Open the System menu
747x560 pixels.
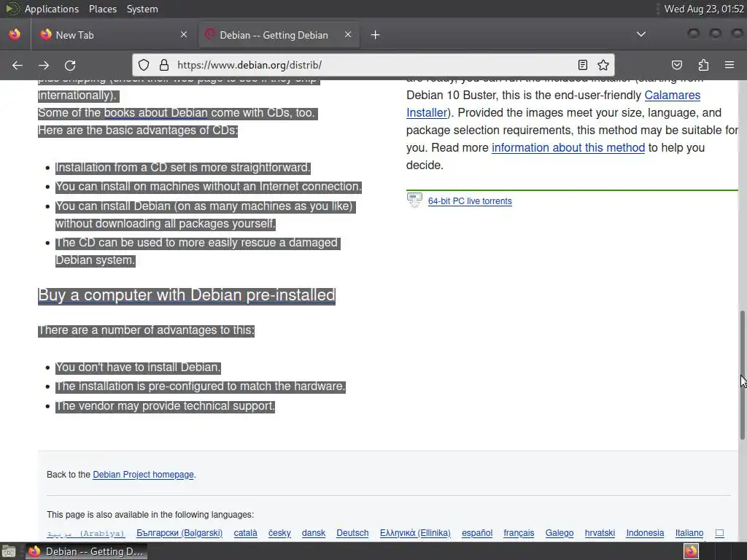(142, 9)
